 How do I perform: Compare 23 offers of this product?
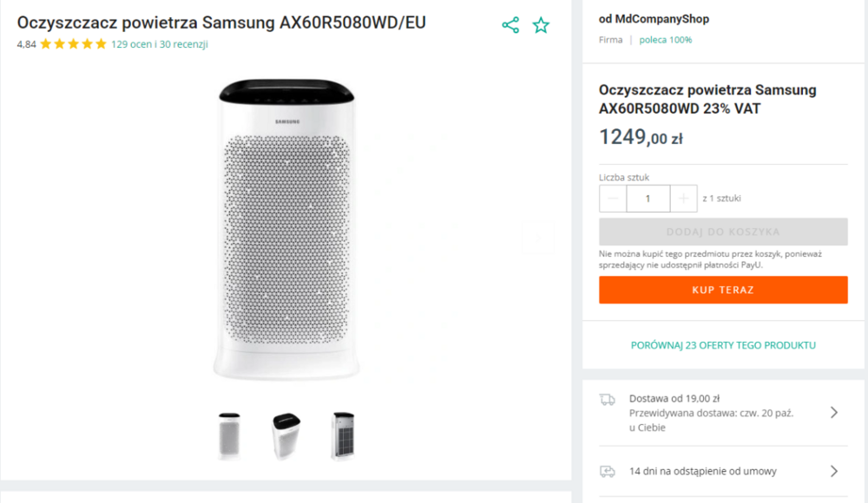(x=723, y=345)
